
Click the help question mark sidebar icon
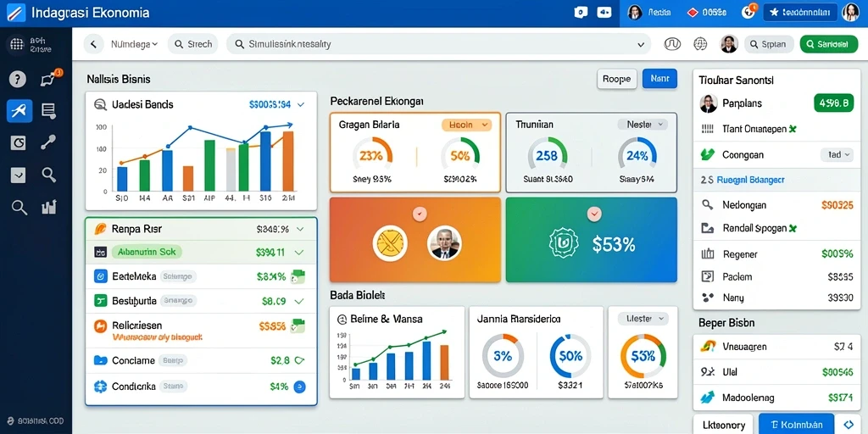[18, 80]
